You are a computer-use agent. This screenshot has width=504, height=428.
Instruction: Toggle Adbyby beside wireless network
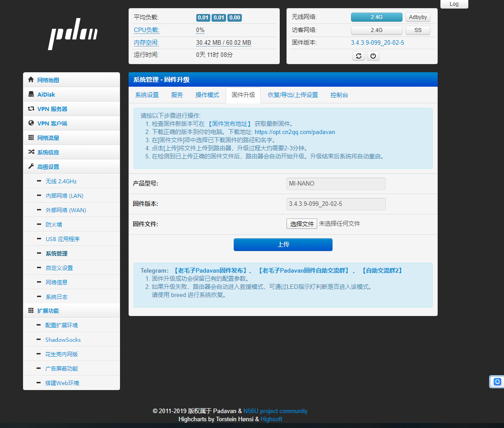417,17
